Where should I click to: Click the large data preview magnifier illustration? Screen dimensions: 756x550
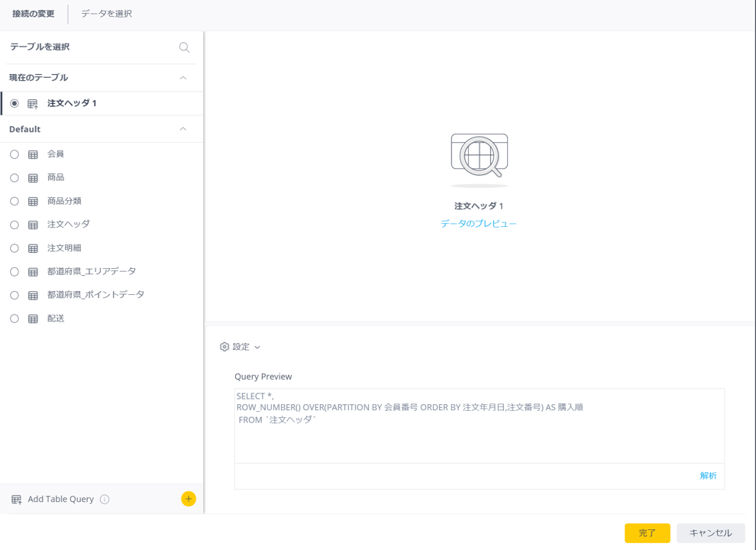pos(479,157)
